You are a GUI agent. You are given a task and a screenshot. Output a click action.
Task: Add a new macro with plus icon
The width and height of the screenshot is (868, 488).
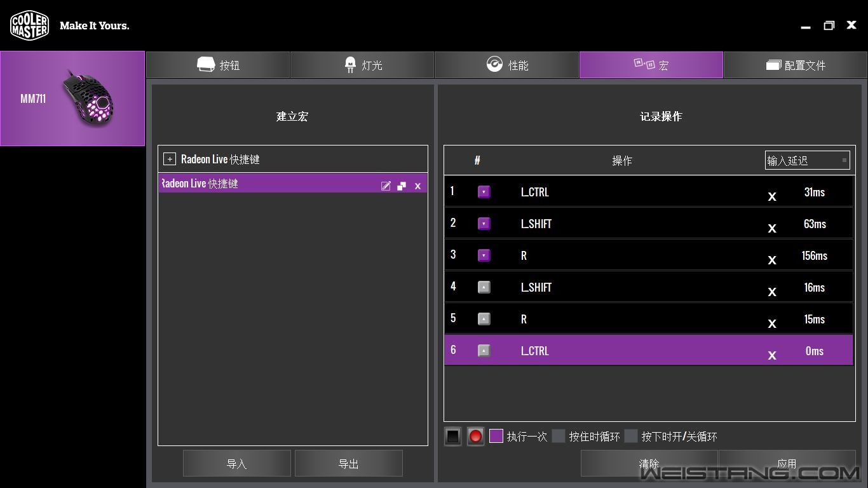coord(169,159)
